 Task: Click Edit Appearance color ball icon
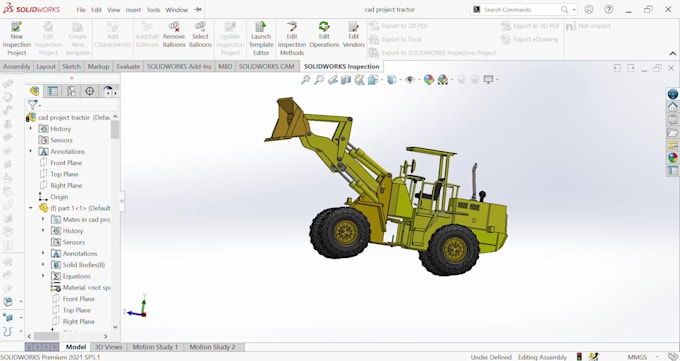click(x=428, y=79)
